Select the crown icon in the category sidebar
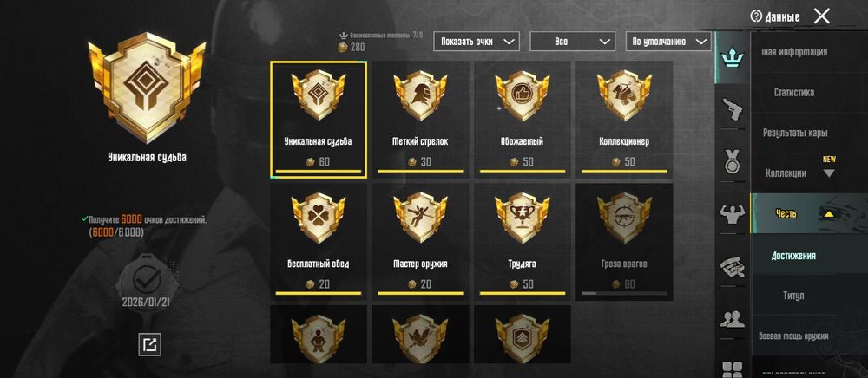 733,57
